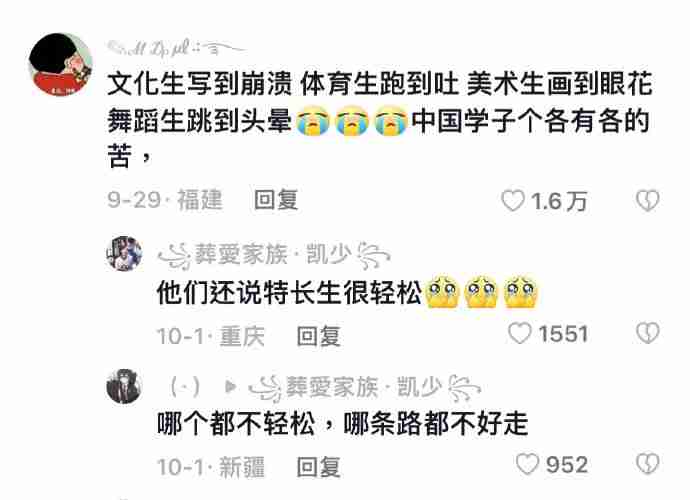The image size is (690, 500).
Task: Open avatar of 葬愛家族·凯少 commenter
Action: 125,254
